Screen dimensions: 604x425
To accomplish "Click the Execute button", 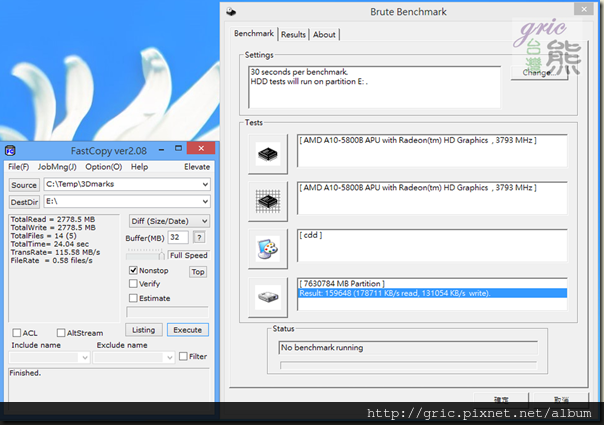I will click(x=188, y=330).
